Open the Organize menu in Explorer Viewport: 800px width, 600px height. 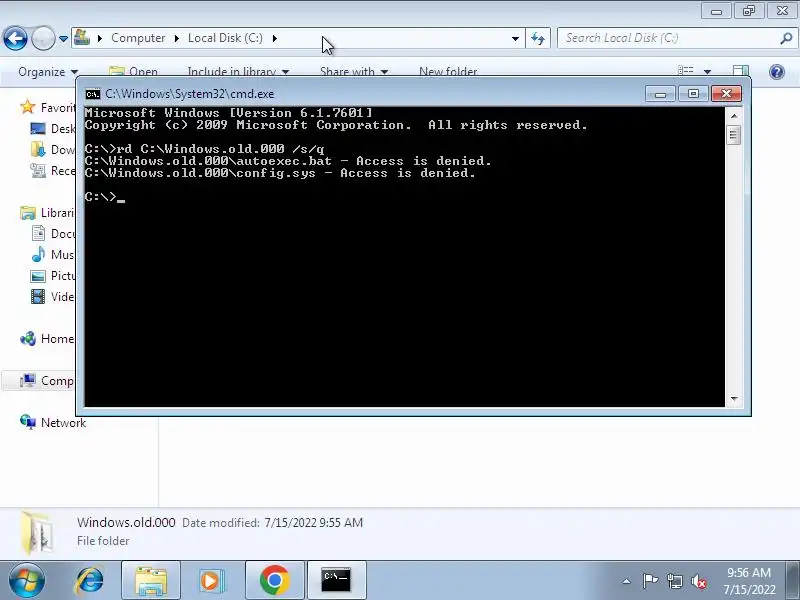tap(48, 72)
